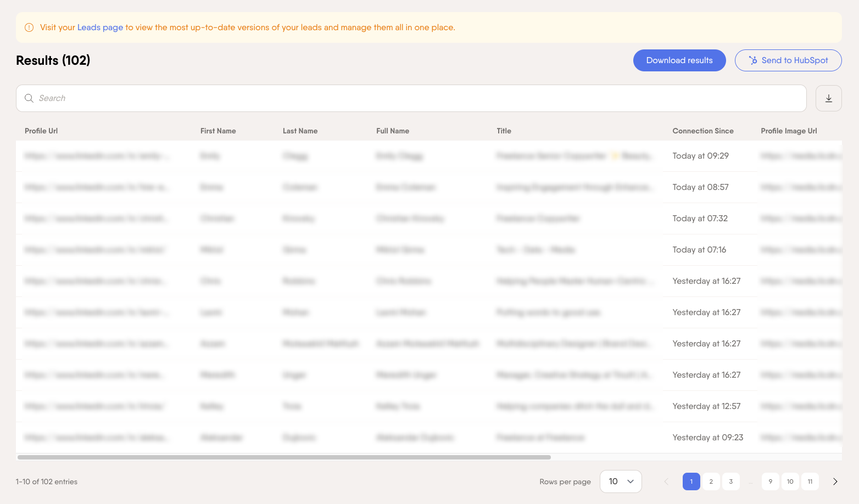Click the row connected Today at 09:29

(x=700, y=156)
